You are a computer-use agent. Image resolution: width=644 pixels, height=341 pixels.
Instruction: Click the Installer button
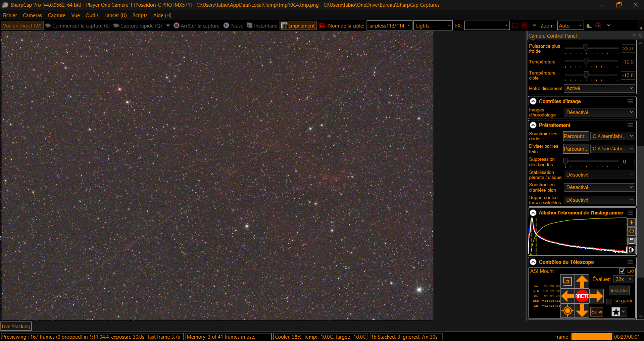(x=619, y=291)
